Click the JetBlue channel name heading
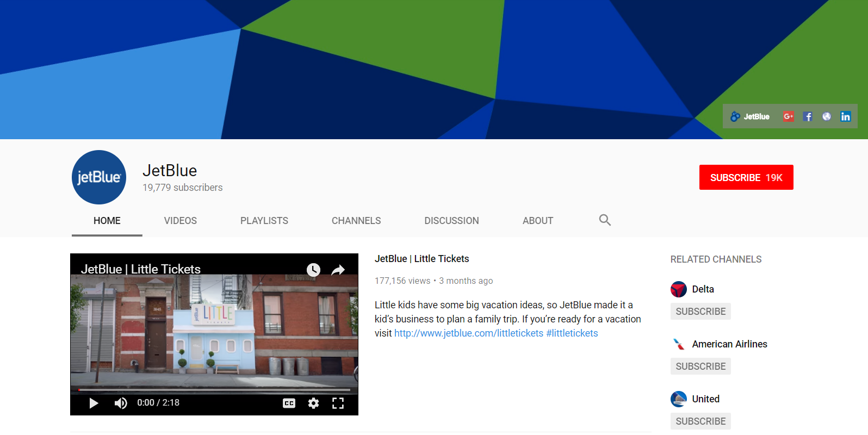 click(x=170, y=170)
